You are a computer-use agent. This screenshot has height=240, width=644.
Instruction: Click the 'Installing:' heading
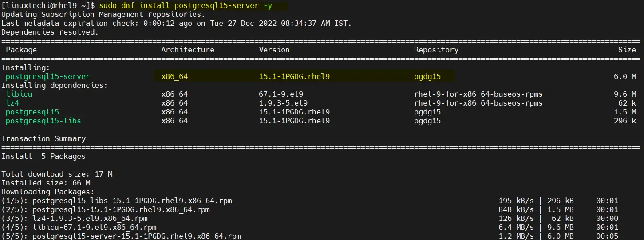click(x=26, y=68)
